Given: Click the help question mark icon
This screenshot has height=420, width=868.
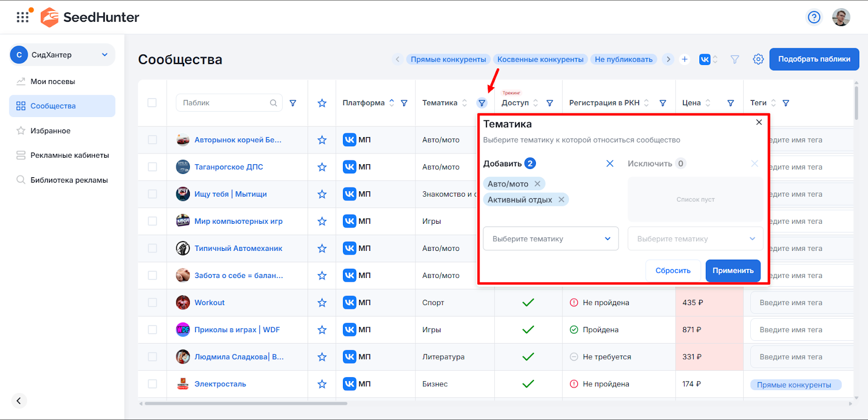Looking at the screenshot, I should point(814,17).
